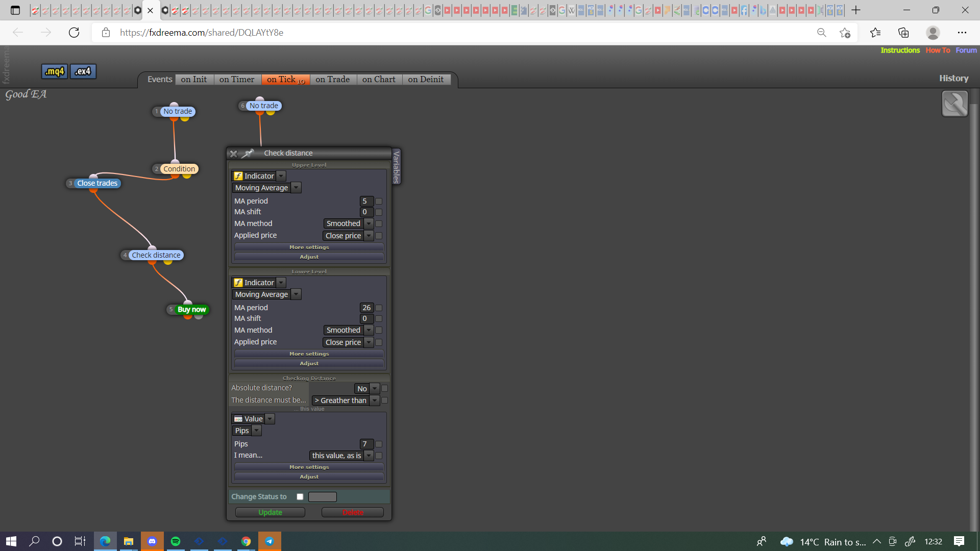Switch to the on Timer event tab
This screenshot has width=980, height=551.
237,80
